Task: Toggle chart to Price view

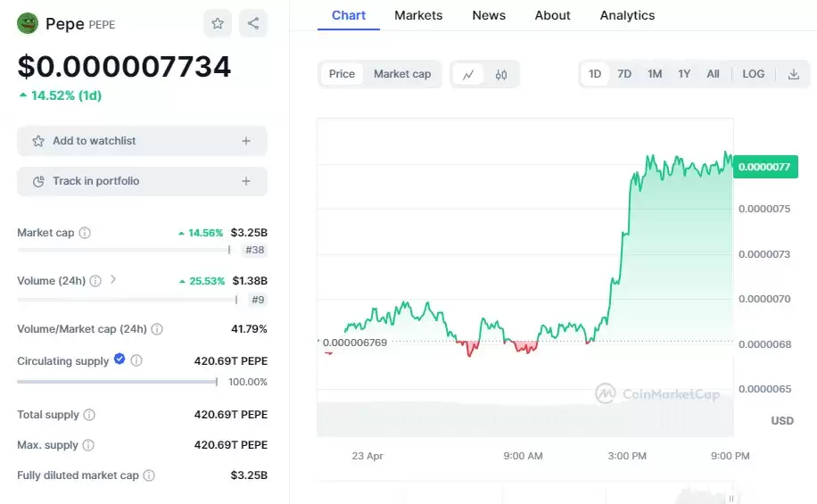Action: 342,74
